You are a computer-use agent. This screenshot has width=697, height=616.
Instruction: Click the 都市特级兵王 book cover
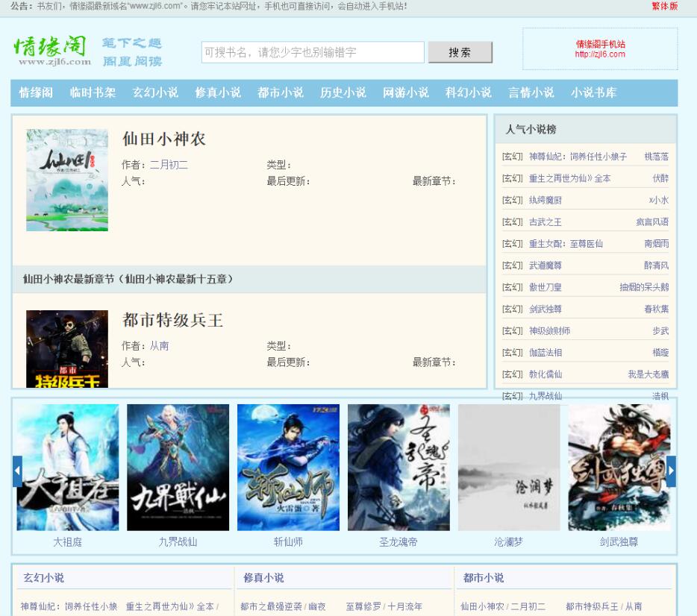[x=67, y=348]
